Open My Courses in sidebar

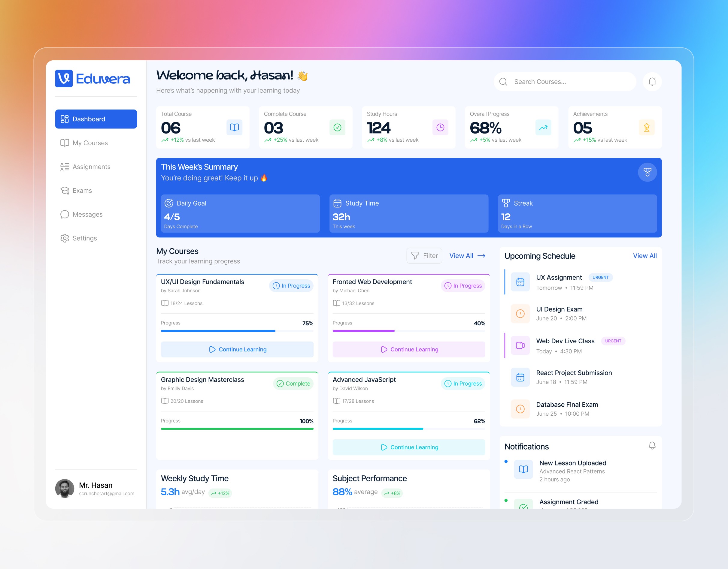pyautogui.click(x=90, y=143)
